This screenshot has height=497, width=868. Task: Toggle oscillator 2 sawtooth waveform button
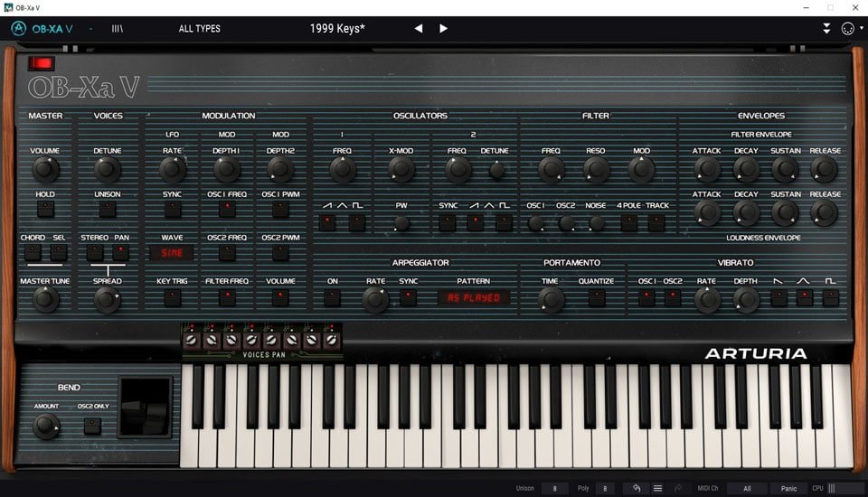point(475,222)
